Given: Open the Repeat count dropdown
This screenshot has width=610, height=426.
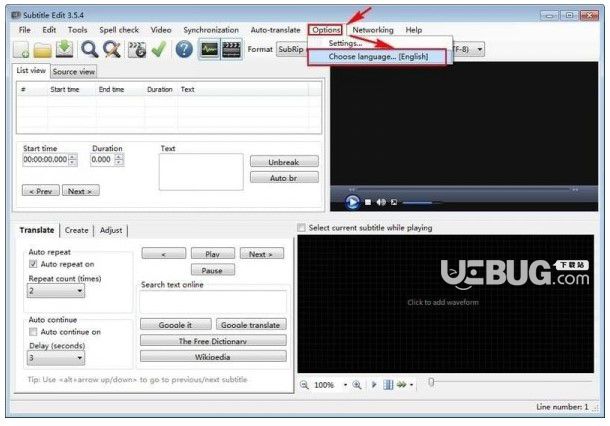Looking at the screenshot, I should pos(56,291).
